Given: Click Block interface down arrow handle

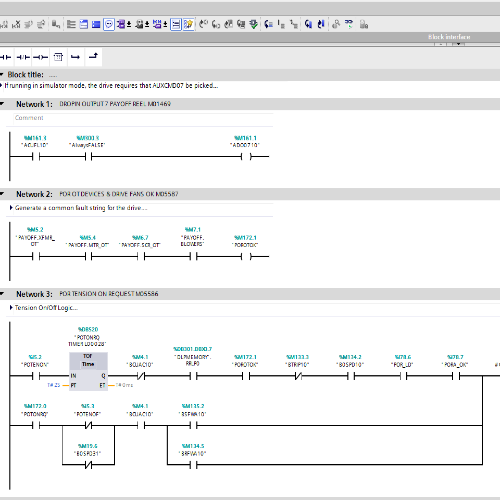Looking at the screenshot, I should click(x=459, y=44).
